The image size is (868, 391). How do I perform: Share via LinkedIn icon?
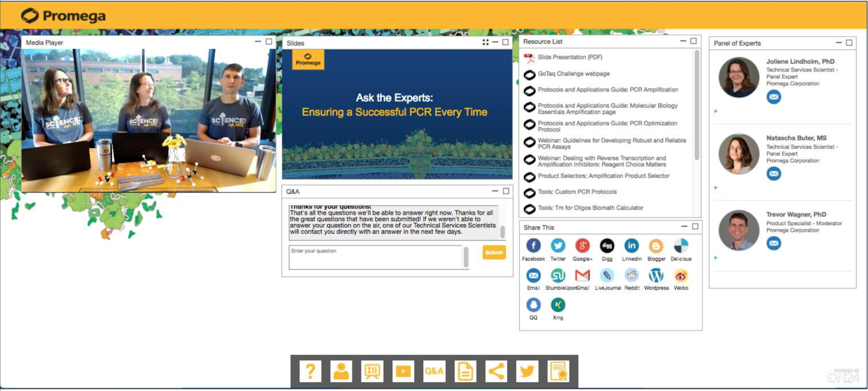[631, 246]
